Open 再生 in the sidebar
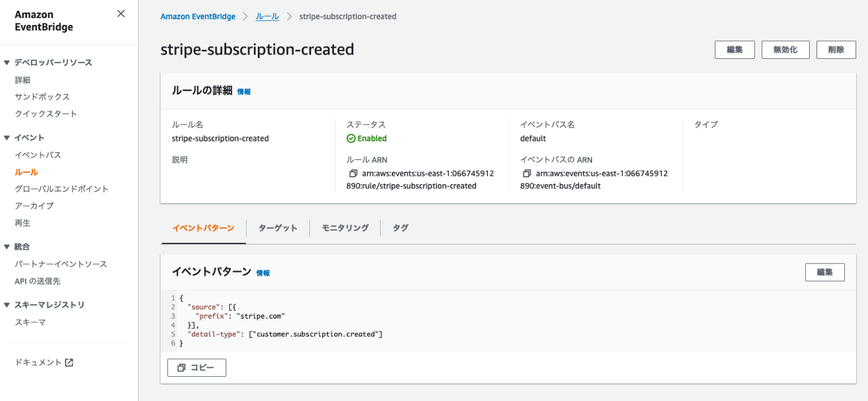Screen dimensions: 868x401 pos(23,223)
